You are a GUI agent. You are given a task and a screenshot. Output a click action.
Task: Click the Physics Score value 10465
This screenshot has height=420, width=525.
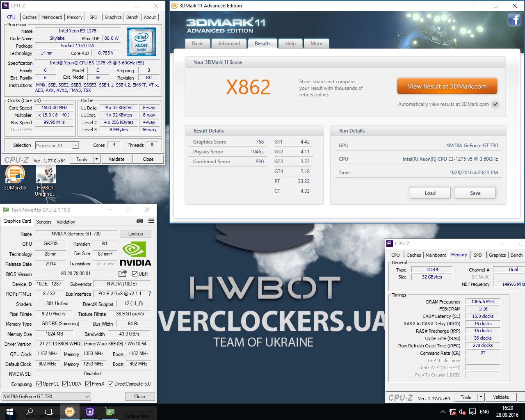pyautogui.click(x=257, y=152)
